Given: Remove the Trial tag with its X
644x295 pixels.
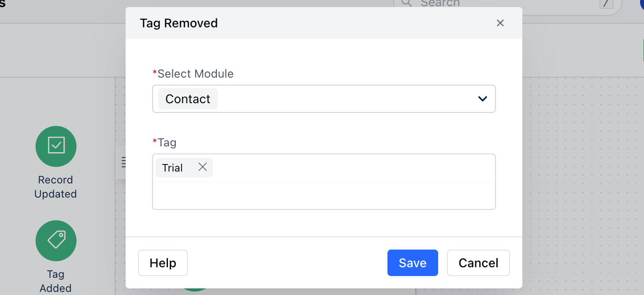Looking at the screenshot, I should tap(202, 167).
